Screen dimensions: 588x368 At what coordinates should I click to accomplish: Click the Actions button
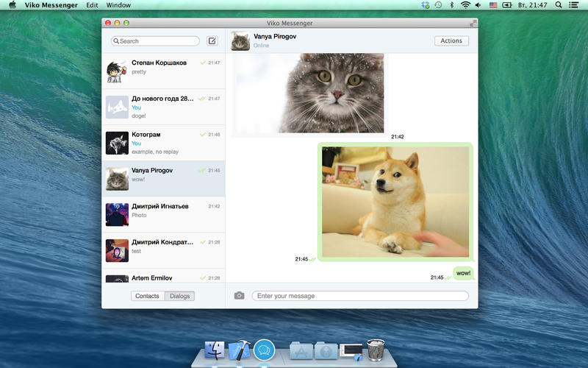pyautogui.click(x=451, y=40)
